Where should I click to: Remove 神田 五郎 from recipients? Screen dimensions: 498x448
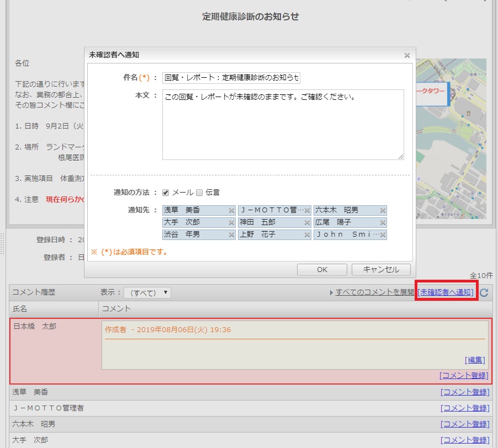[307, 222]
